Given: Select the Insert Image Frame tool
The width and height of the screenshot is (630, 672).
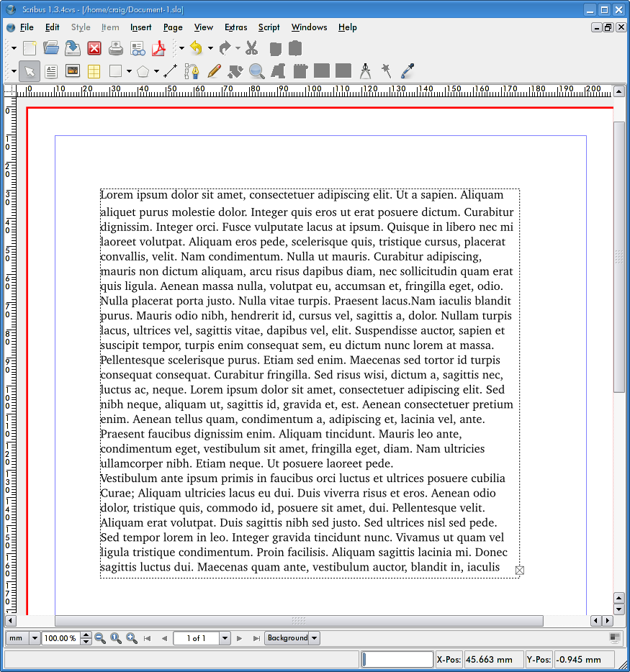Looking at the screenshot, I should (72, 71).
